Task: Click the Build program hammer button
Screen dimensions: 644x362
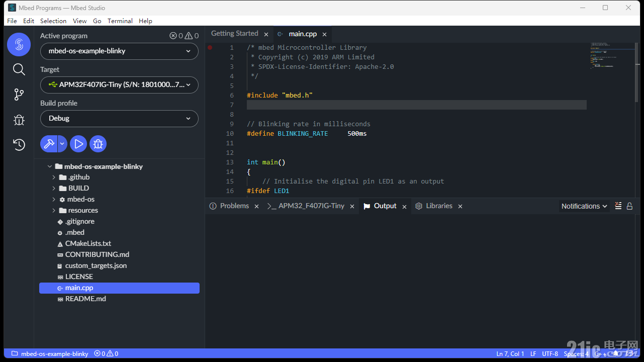Action: (49, 144)
